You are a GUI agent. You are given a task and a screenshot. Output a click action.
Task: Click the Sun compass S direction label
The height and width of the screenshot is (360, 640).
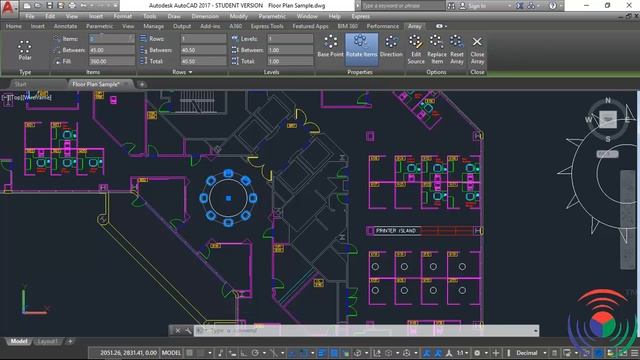point(608,139)
